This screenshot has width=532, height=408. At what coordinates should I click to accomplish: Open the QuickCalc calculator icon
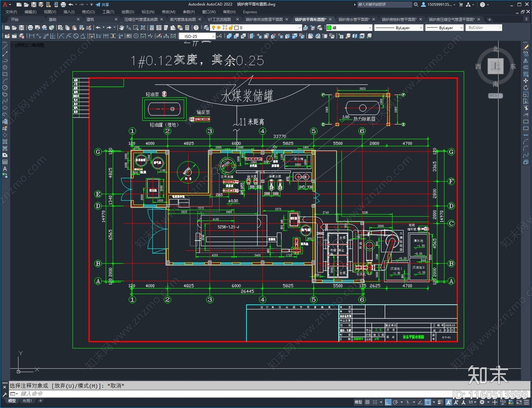187,28
